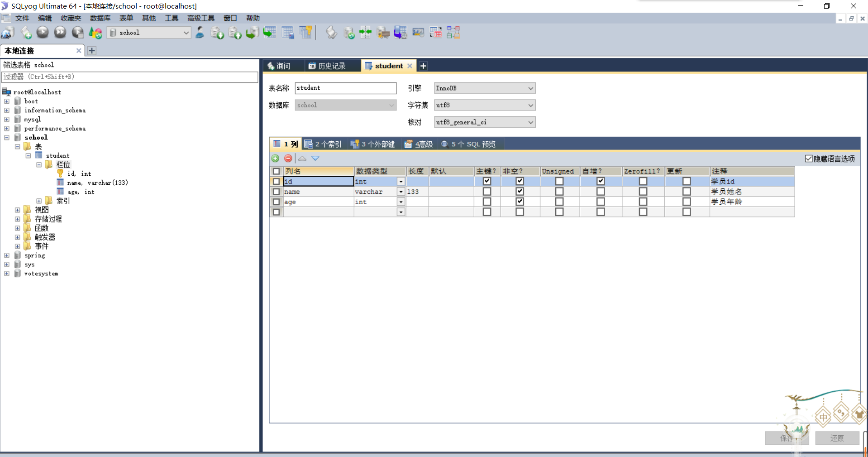Image resolution: width=868 pixels, height=457 pixels.
Task: Open the 数据库 menu
Action: coord(100,18)
